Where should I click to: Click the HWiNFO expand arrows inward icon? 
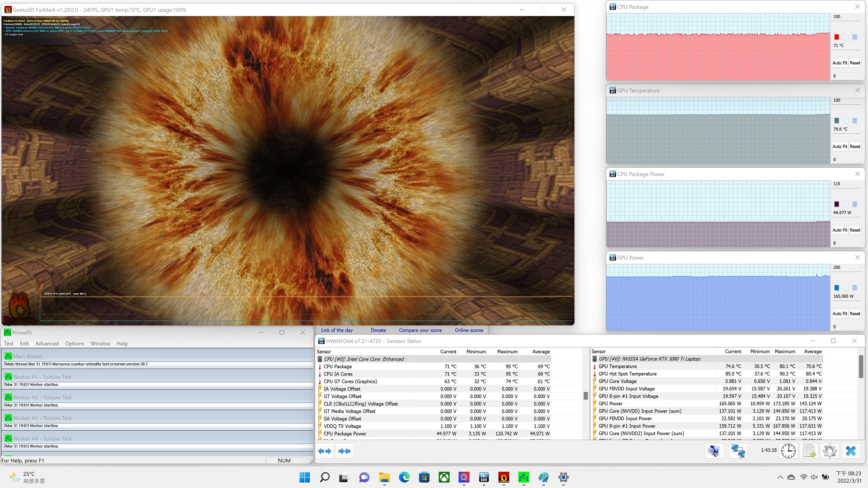[x=344, y=451]
